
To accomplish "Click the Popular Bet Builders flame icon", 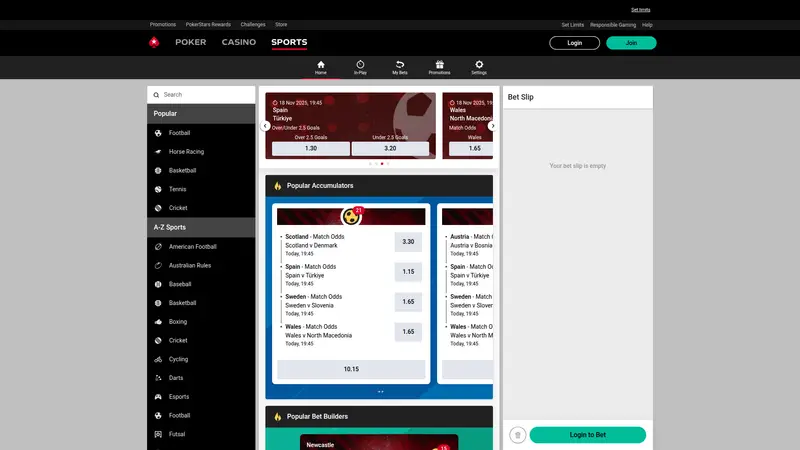I will 278,416.
